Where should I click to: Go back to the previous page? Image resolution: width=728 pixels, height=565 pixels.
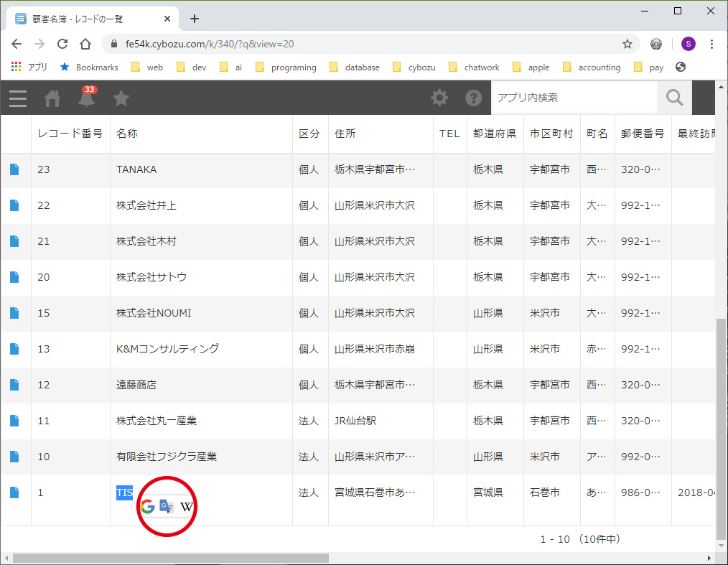17,44
